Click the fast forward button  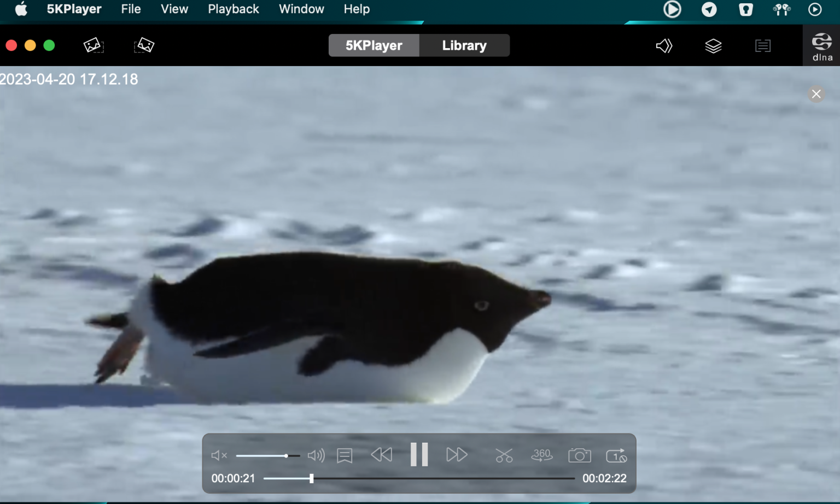(457, 455)
